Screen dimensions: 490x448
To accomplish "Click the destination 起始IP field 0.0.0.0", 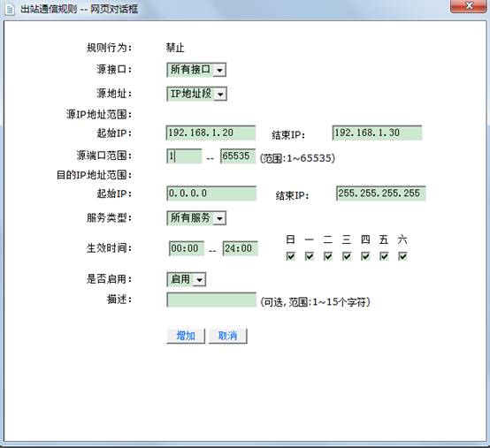I will (211, 194).
